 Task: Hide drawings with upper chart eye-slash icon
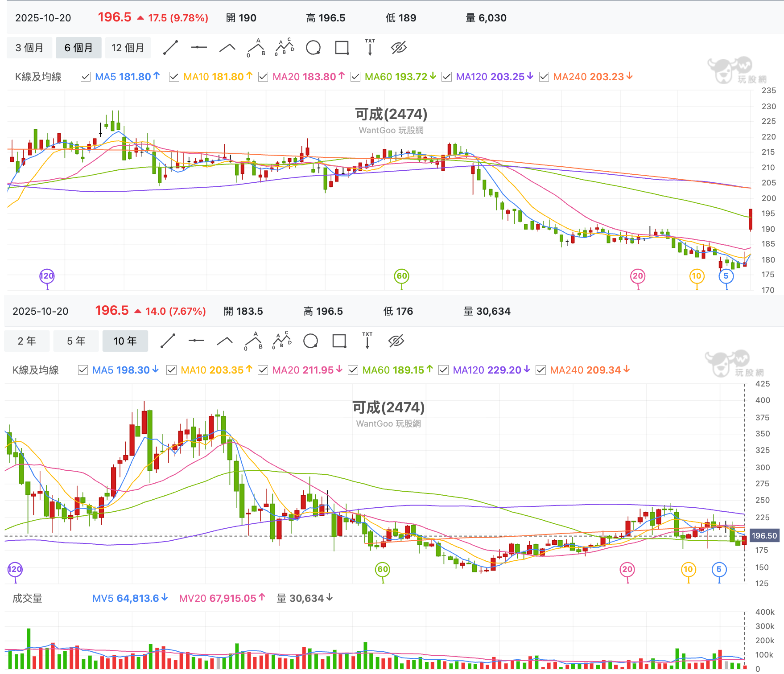point(399,47)
